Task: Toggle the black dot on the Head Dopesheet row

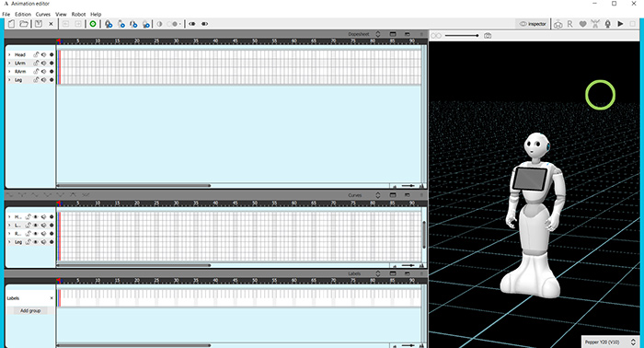Action: pos(52,54)
